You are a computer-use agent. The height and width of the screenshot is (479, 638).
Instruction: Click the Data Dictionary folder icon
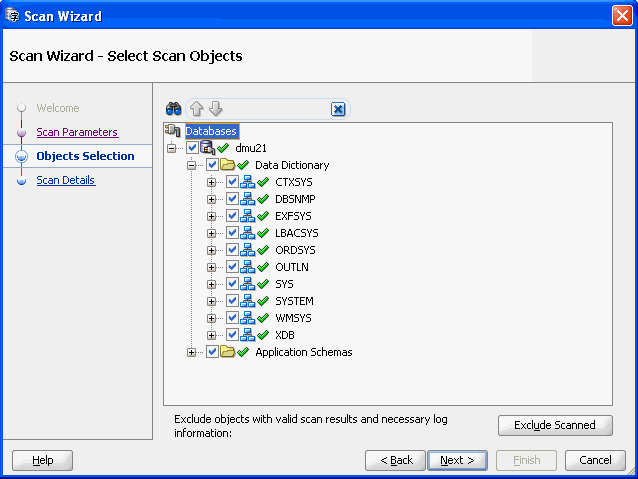click(x=227, y=165)
